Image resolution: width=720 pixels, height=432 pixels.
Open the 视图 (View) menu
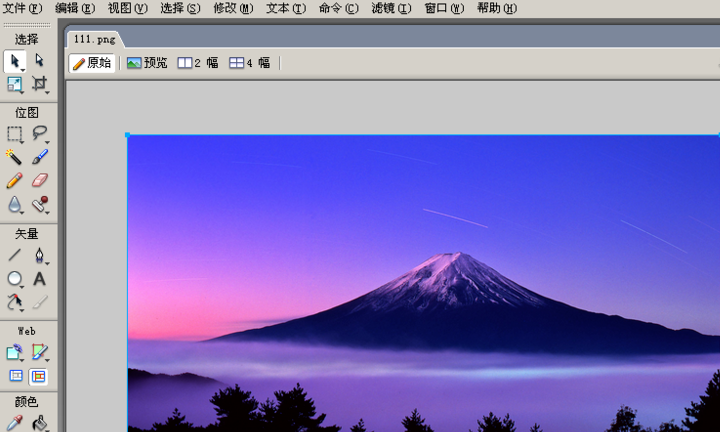pyautogui.click(x=128, y=8)
